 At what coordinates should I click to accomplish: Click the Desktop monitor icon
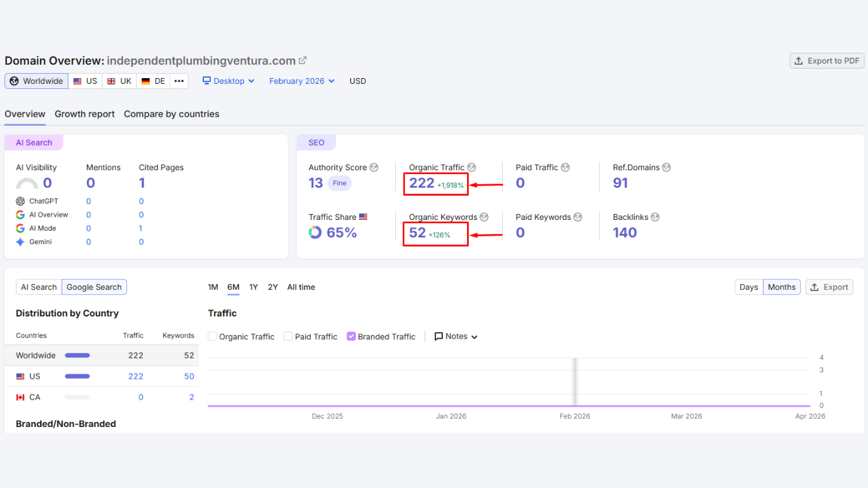(x=207, y=81)
